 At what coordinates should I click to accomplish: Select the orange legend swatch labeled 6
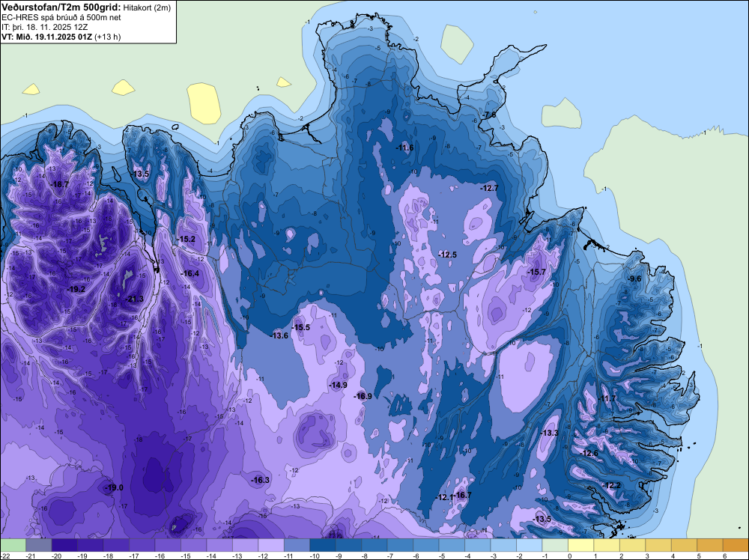[736, 545]
